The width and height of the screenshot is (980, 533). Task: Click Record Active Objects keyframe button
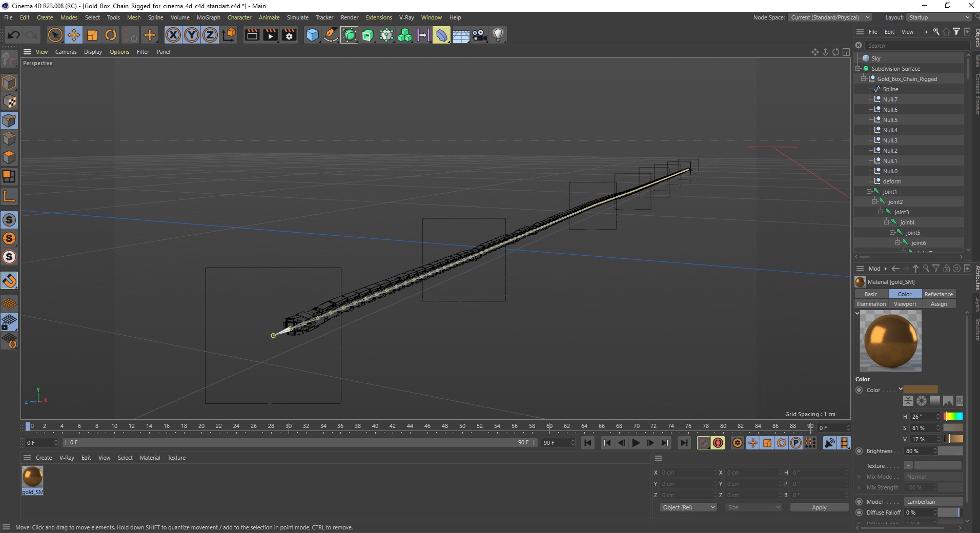[x=704, y=443]
